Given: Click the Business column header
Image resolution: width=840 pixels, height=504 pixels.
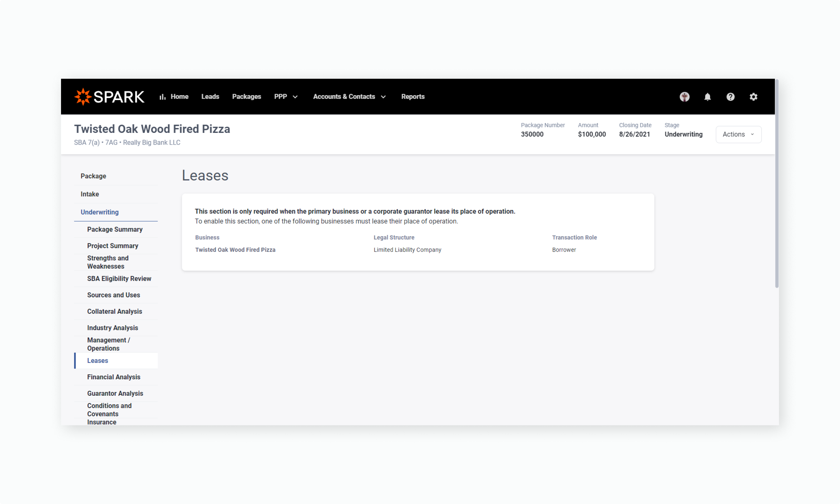Looking at the screenshot, I should pyautogui.click(x=207, y=237).
